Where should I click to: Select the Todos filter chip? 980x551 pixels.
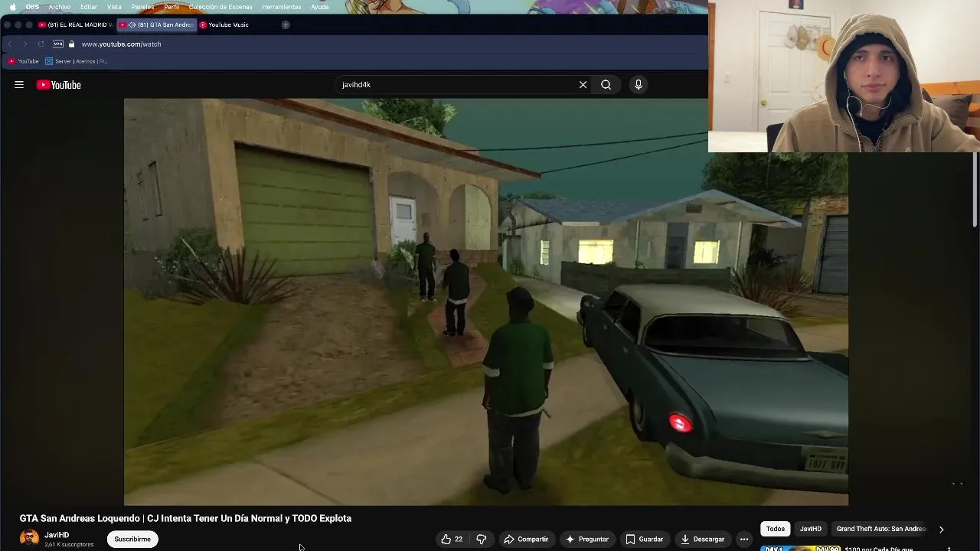tap(776, 529)
